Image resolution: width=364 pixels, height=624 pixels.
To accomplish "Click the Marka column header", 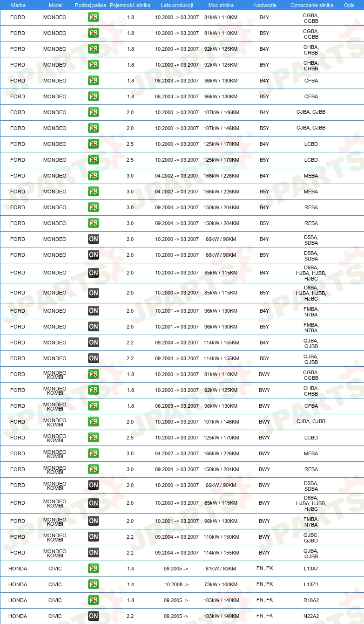I will (x=18, y=5).
